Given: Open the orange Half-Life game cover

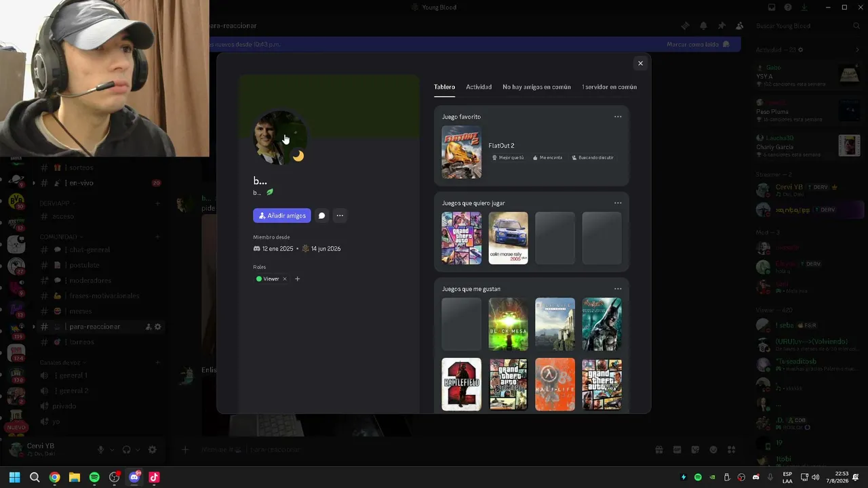Looking at the screenshot, I should click(x=555, y=384).
